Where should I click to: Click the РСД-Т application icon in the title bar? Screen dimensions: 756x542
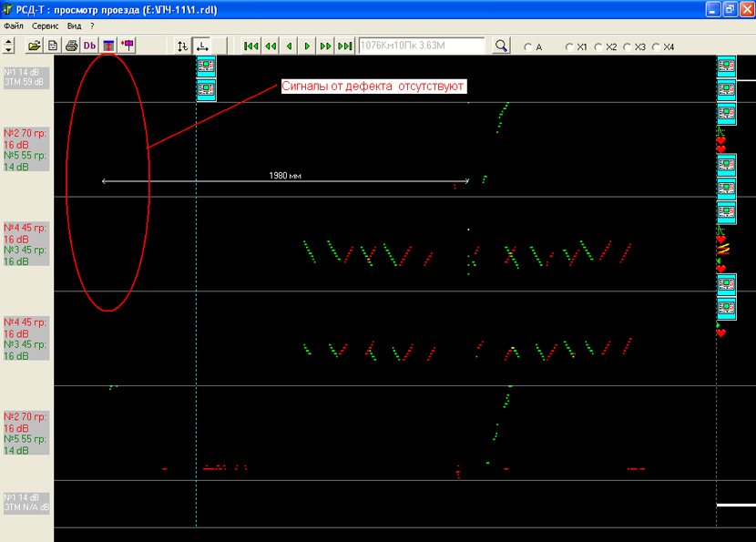pos(7,9)
